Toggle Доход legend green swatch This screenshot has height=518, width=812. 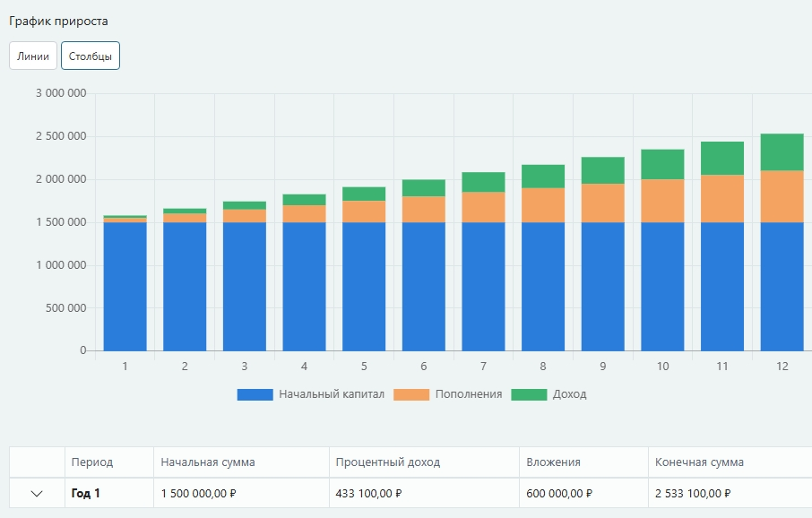click(x=529, y=394)
